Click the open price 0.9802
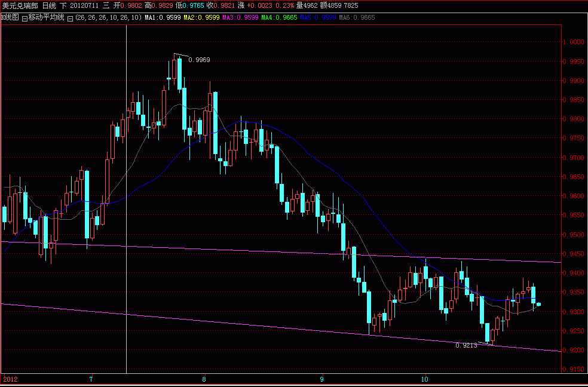588x387 pixels. [133, 5]
